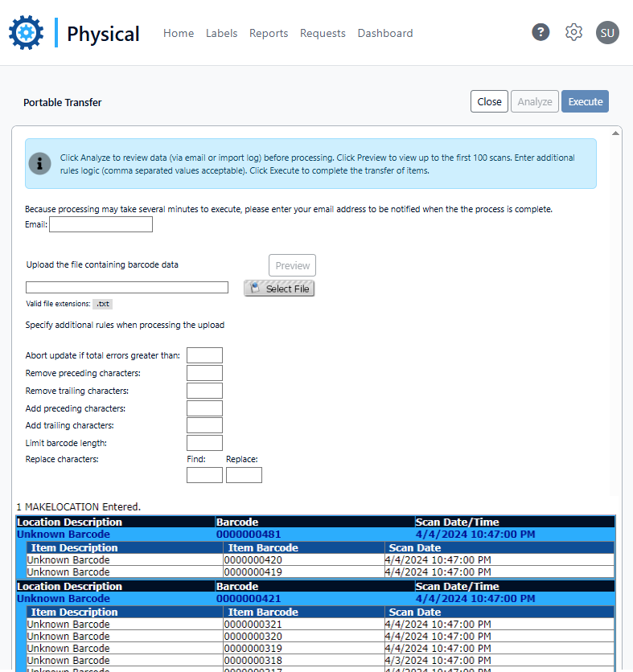Image resolution: width=633 pixels, height=672 pixels.
Task: Click the scrollbar up arrow
Action: [x=616, y=133]
